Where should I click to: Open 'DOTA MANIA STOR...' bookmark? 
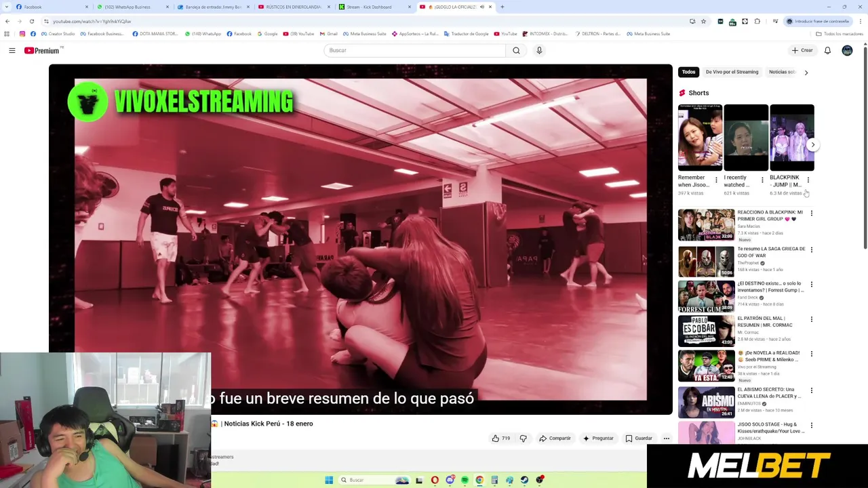(155, 34)
